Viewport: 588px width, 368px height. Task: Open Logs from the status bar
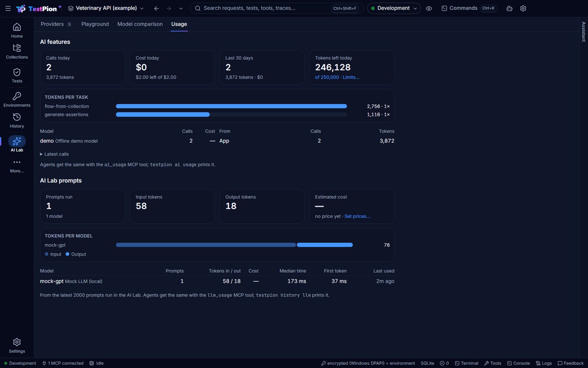pos(543,363)
